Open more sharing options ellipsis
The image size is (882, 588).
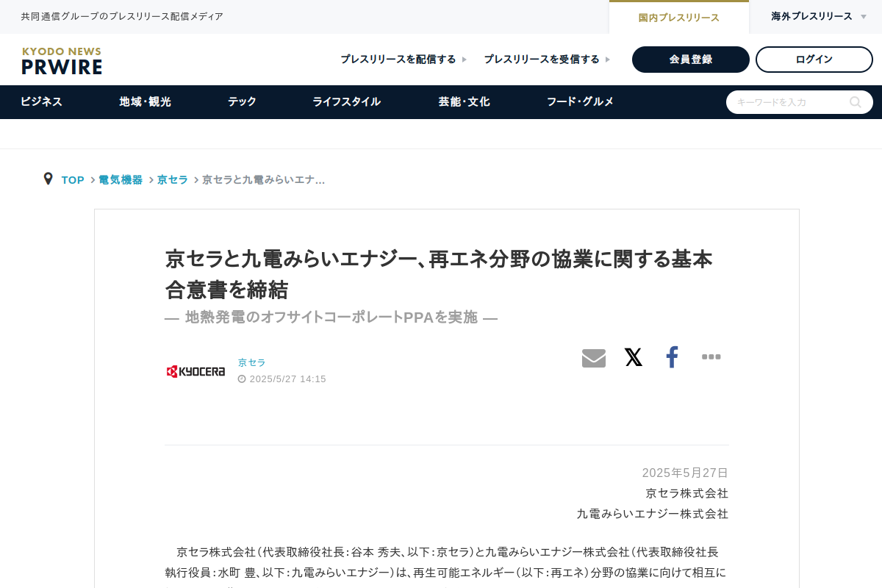point(711,357)
